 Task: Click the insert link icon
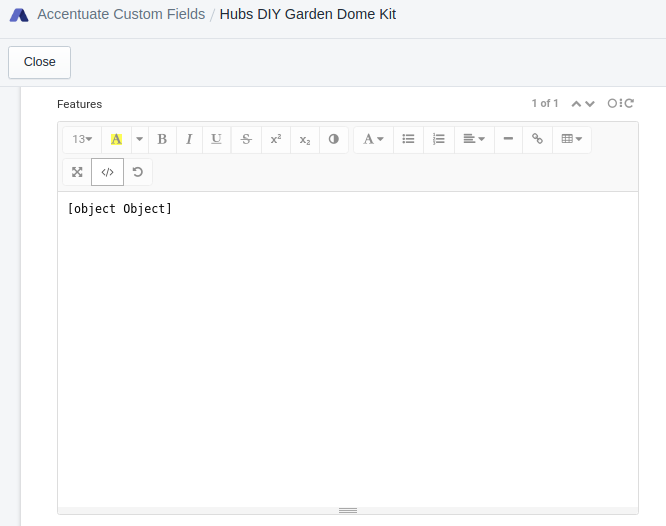[x=537, y=139]
